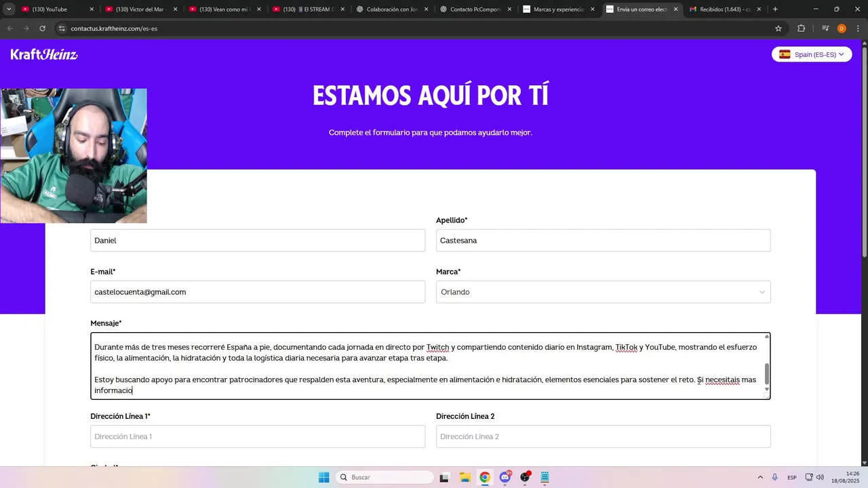Click the microphone tray icon
This screenshot has height=488, width=868.
775,477
